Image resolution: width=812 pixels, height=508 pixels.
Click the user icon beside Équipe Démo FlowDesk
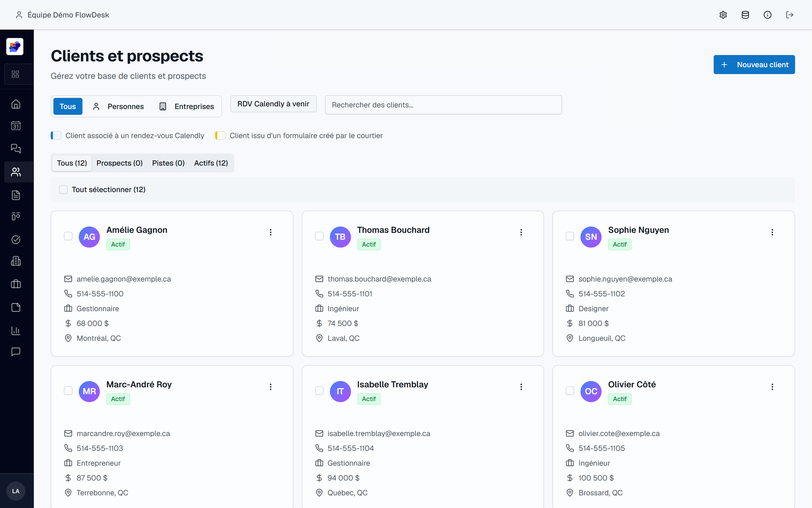pos(19,15)
